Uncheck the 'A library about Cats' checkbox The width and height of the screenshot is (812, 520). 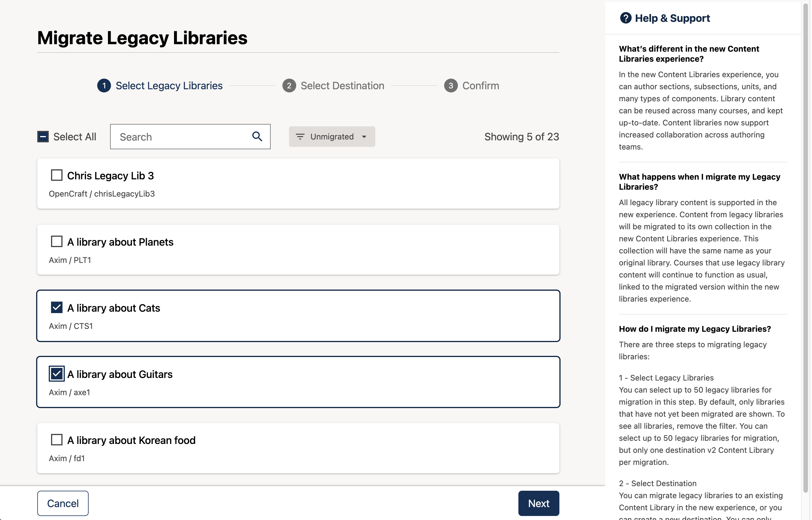(56, 307)
